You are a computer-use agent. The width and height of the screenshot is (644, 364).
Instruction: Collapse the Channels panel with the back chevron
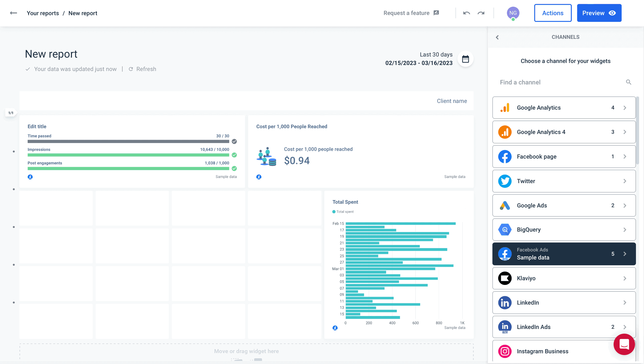[497, 37]
